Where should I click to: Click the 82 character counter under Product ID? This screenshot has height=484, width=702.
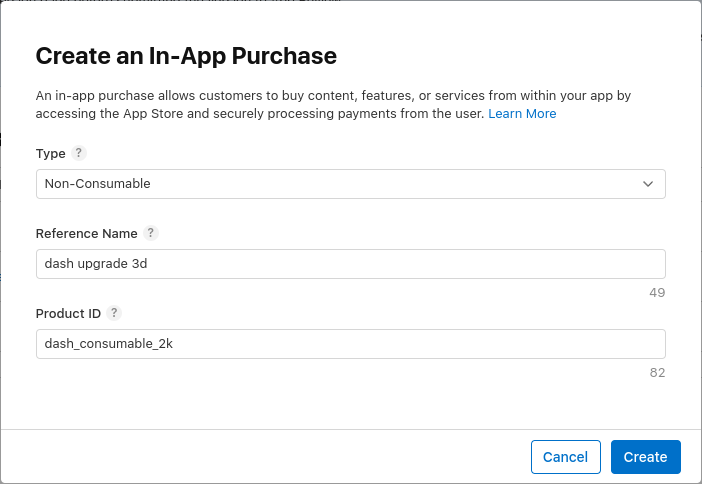click(x=656, y=373)
